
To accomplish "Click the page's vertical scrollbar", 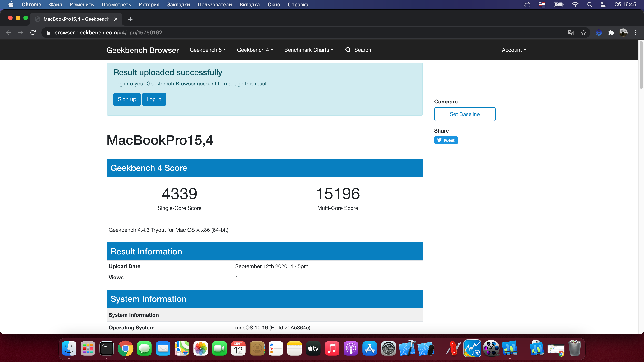I will 641,65.
